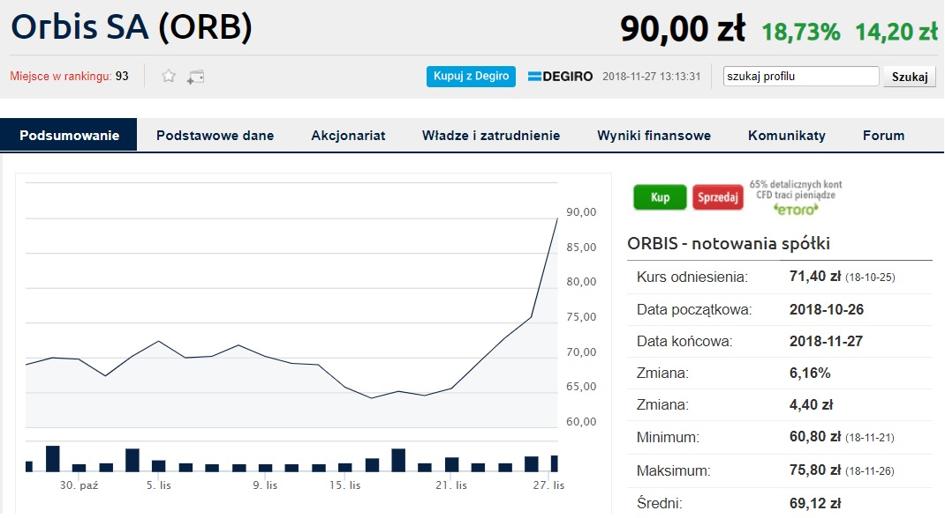
Task: Click the 18,73% change value
Action: click(800, 32)
